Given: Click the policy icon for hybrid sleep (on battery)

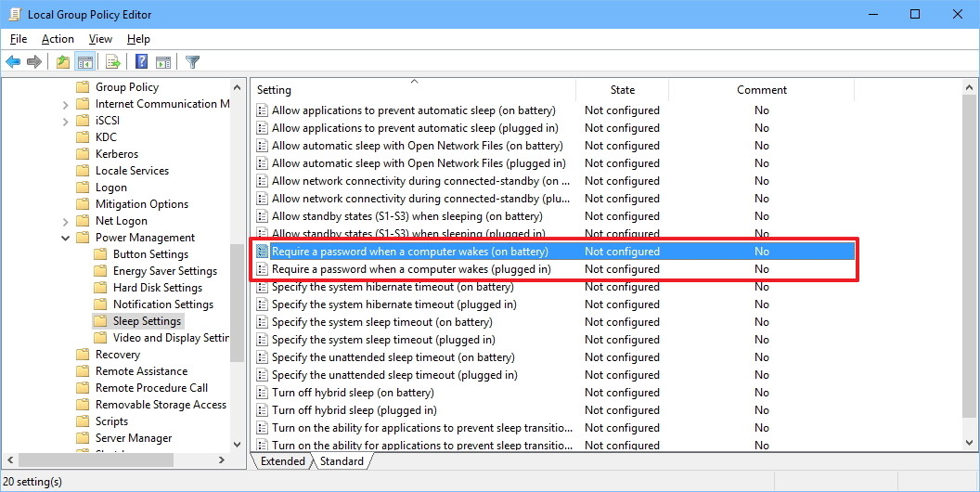Looking at the screenshot, I should (x=263, y=393).
